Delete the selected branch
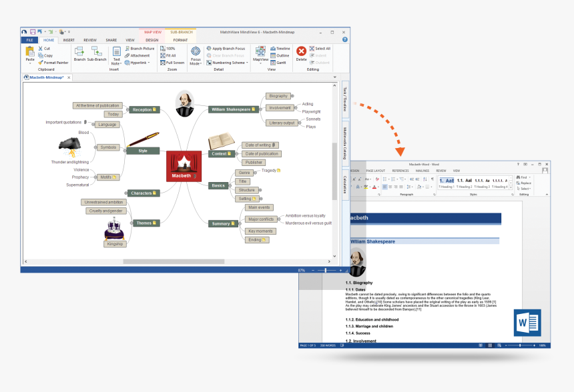 pyautogui.click(x=301, y=53)
